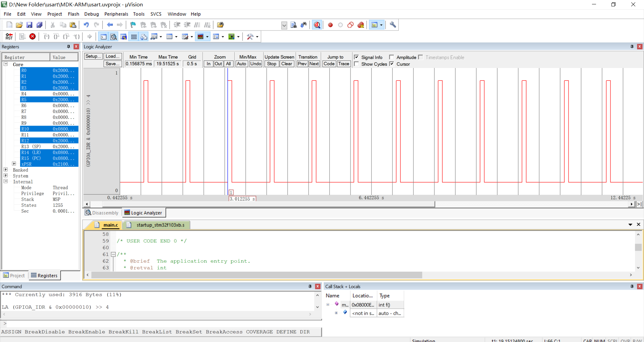
Task: Open the Toolbox dropdown arrow
Action: pyautogui.click(x=257, y=37)
